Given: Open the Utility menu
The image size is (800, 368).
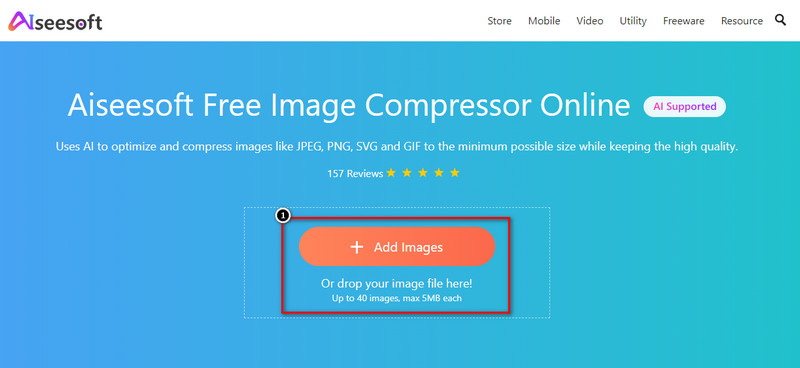Looking at the screenshot, I should pyautogui.click(x=633, y=21).
